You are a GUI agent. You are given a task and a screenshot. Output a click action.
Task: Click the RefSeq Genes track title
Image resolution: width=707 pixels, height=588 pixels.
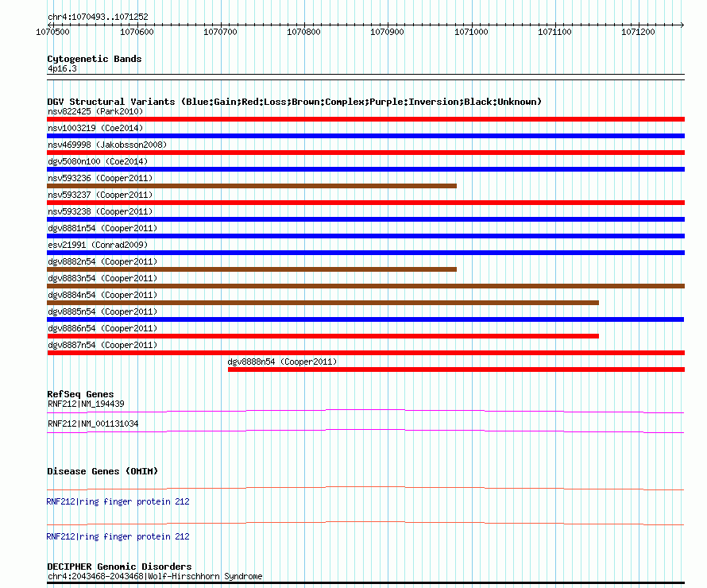click(80, 394)
